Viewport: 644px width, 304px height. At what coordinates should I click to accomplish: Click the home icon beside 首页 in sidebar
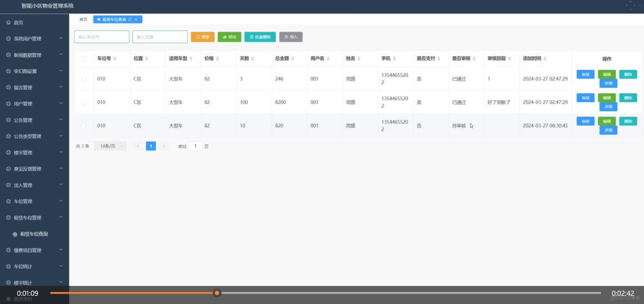coord(8,23)
